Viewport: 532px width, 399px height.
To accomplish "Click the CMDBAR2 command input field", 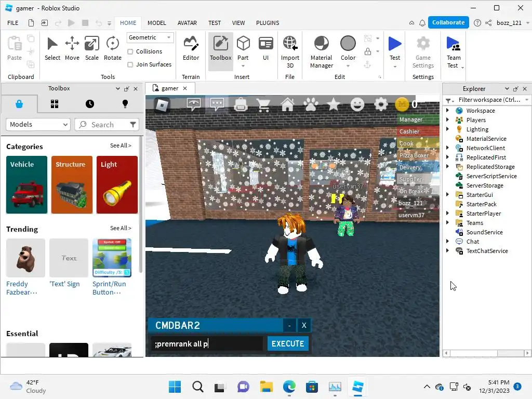I will point(207,344).
